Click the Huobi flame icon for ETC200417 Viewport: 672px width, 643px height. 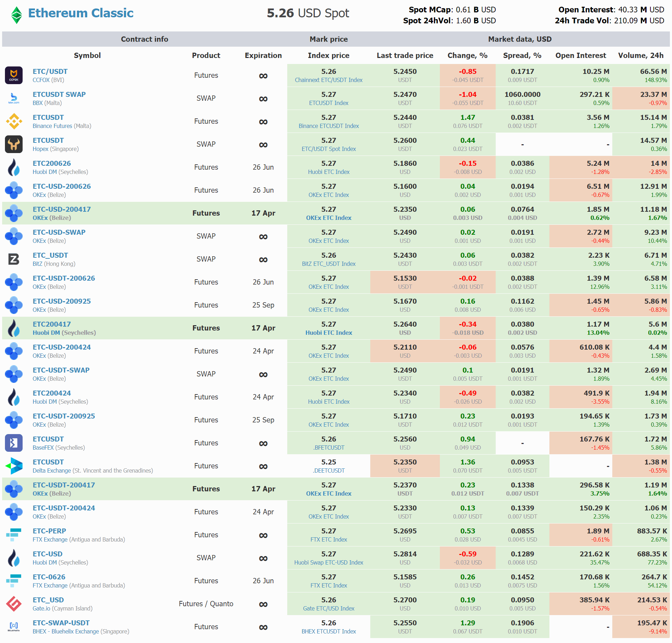click(x=14, y=328)
